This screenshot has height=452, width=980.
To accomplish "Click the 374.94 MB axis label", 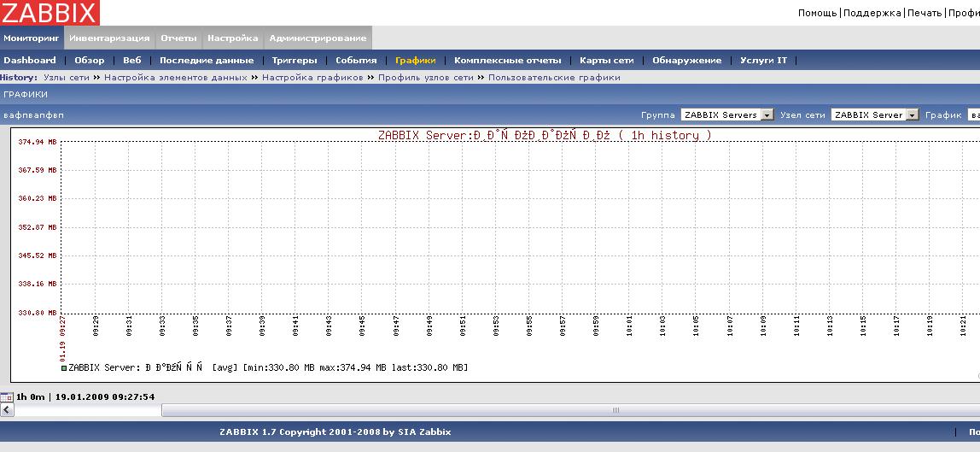I will tap(37, 142).
